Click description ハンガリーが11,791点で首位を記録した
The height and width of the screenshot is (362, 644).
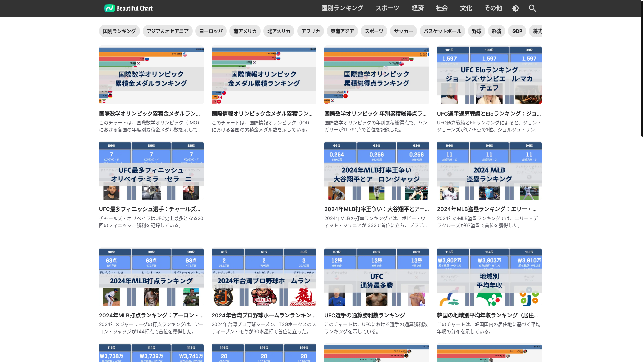pyautogui.click(x=376, y=126)
